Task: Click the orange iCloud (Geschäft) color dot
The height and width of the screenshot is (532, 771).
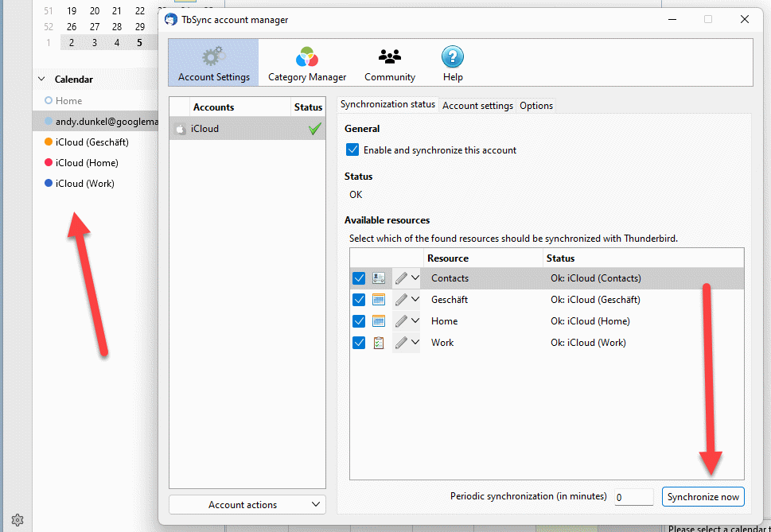Action: pos(49,142)
